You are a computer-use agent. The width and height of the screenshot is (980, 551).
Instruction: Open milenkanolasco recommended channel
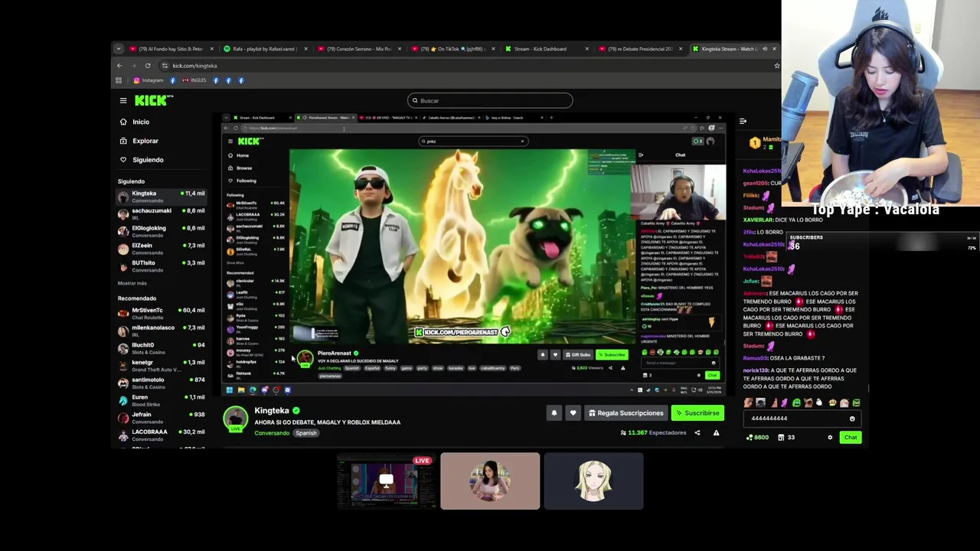coord(162,331)
